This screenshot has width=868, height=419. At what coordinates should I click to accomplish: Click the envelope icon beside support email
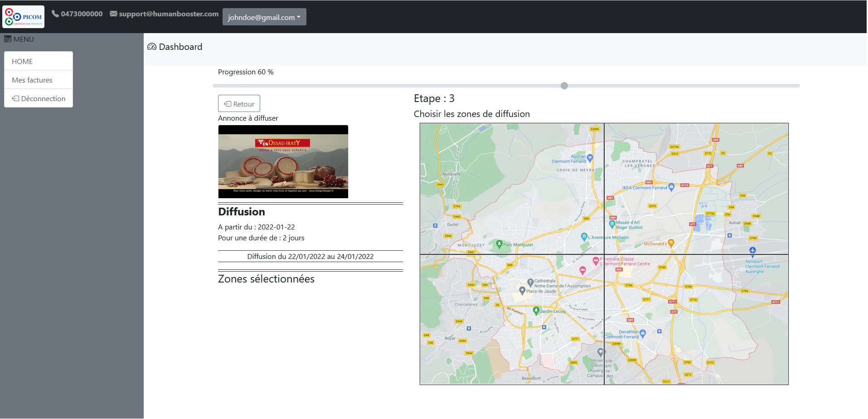(113, 14)
